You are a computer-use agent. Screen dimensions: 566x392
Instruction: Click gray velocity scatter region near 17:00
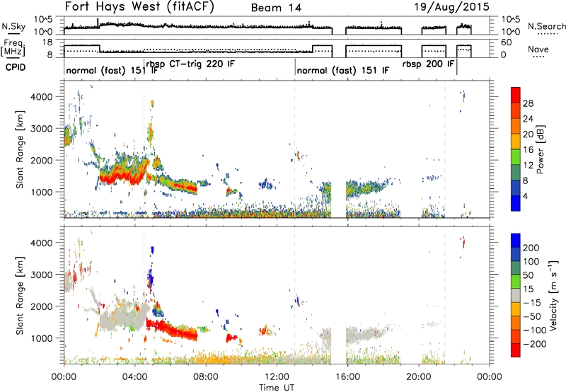(x=364, y=335)
